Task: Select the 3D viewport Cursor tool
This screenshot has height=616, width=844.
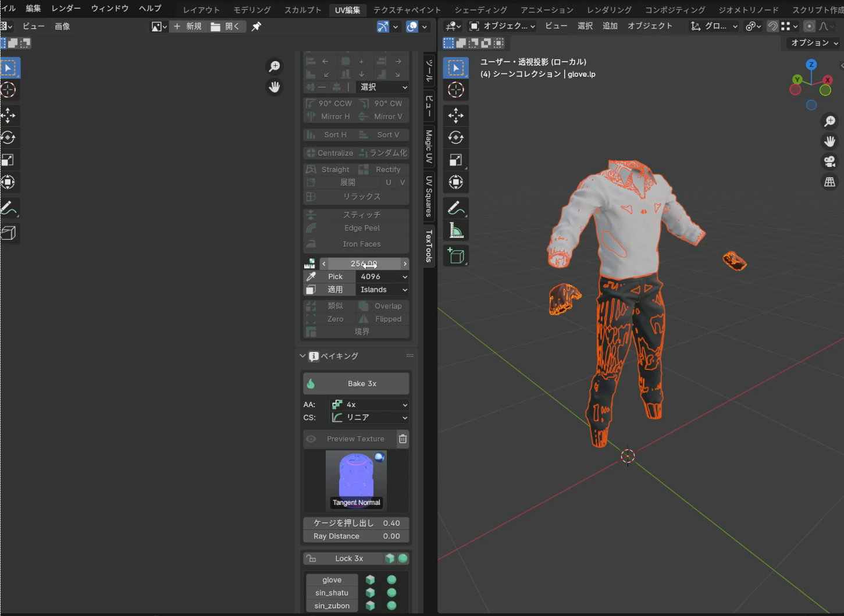Action: pyautogui.click(x=456, y=90)
